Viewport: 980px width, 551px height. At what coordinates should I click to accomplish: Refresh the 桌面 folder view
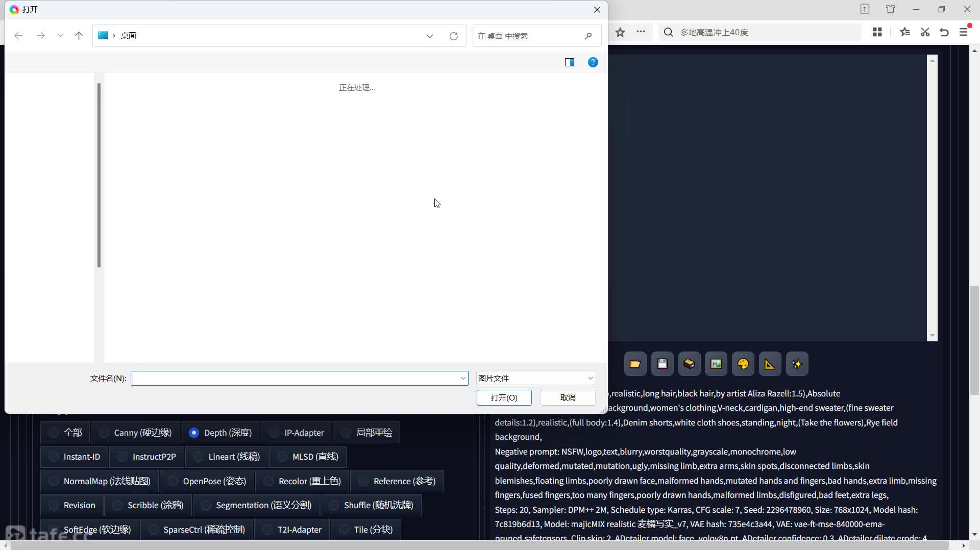(453, 36)
